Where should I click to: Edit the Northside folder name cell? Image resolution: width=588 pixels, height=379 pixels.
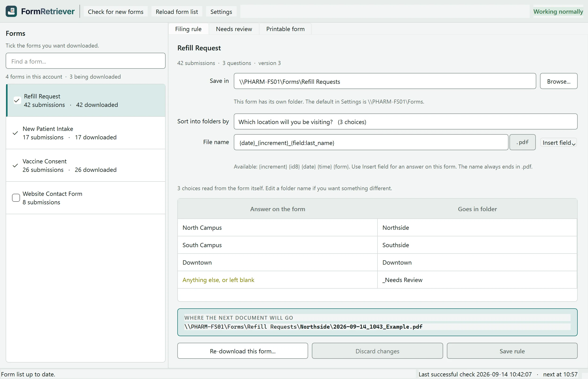[477, 227]
